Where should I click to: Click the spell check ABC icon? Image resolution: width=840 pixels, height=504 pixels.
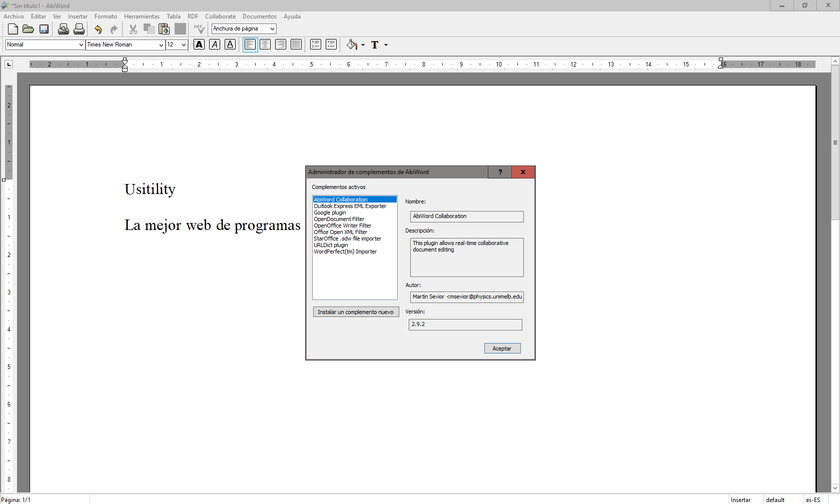tap(199, 29)
